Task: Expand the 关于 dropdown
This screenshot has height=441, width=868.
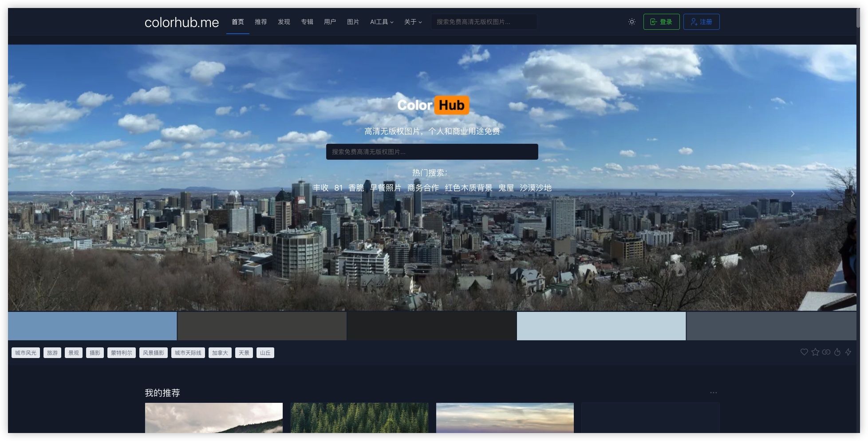Action: pyautogui.click(x=412, y=21)
